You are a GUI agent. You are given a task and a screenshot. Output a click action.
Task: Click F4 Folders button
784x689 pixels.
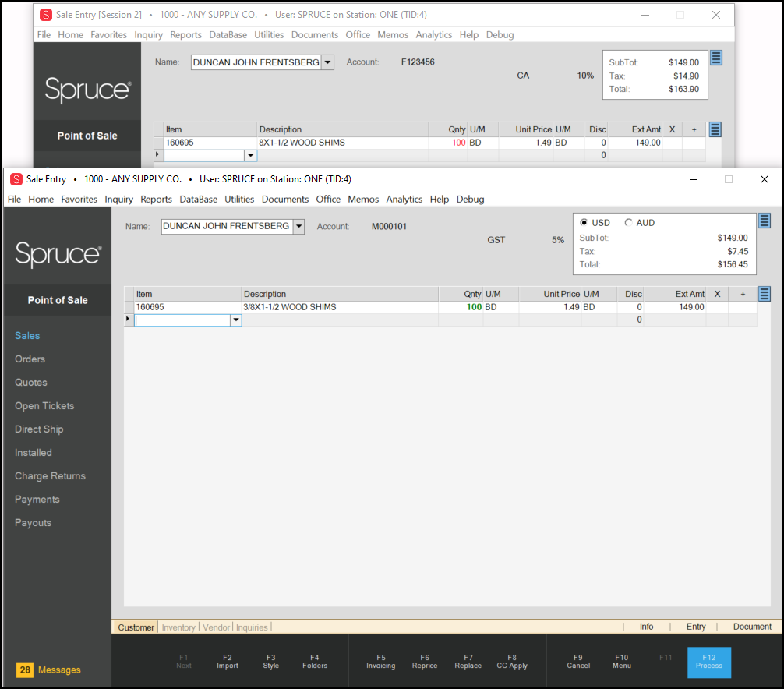coord(315,662)
